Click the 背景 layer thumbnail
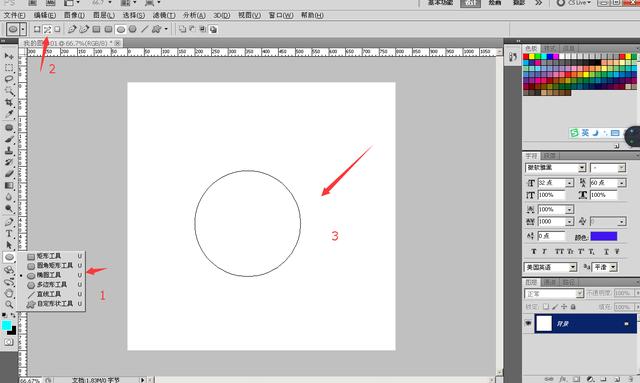 (544, 323)
